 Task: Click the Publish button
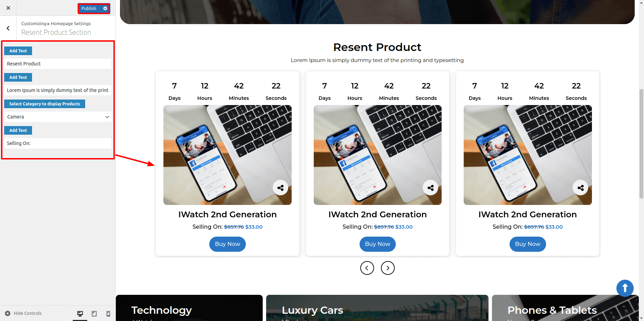89,8
